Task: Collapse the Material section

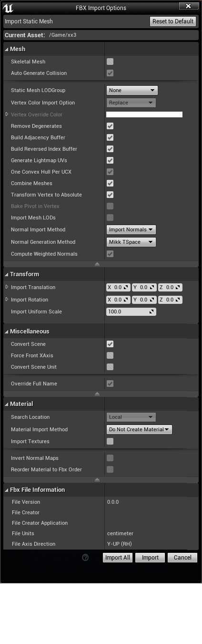Action: 7,405
